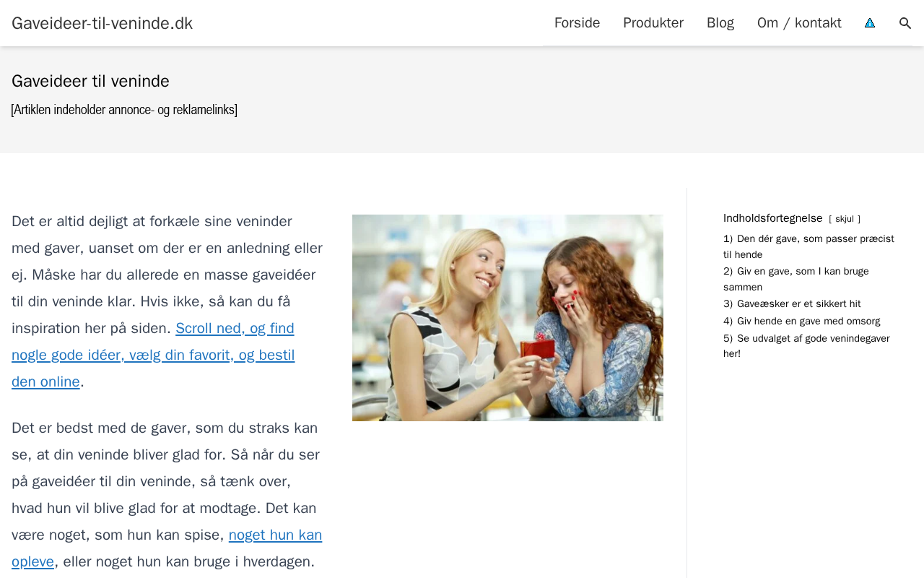
Task: Jump to 'Den dér gave, som passer præcist' section
Action: 808,246
